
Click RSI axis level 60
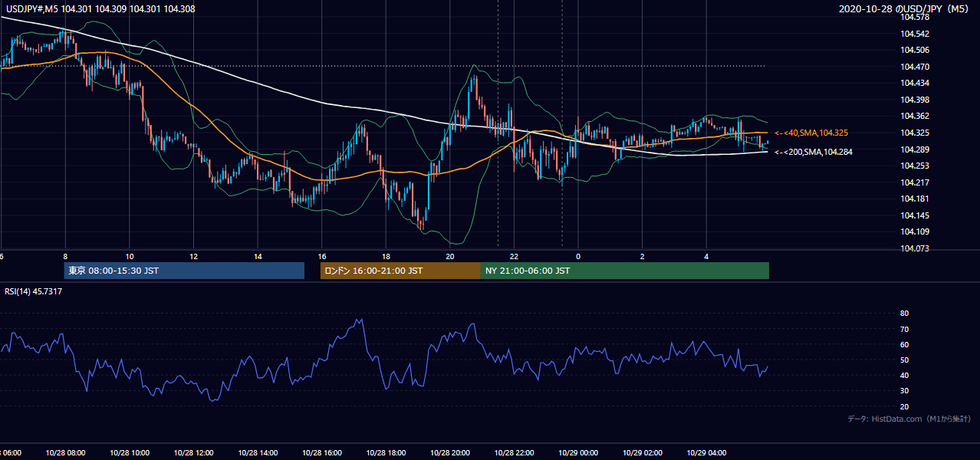904,345
